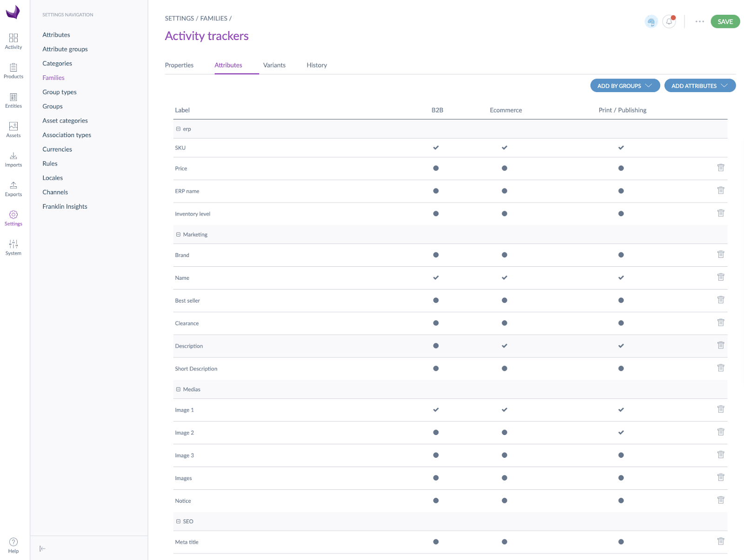Switch to the Properties tab

179,65
